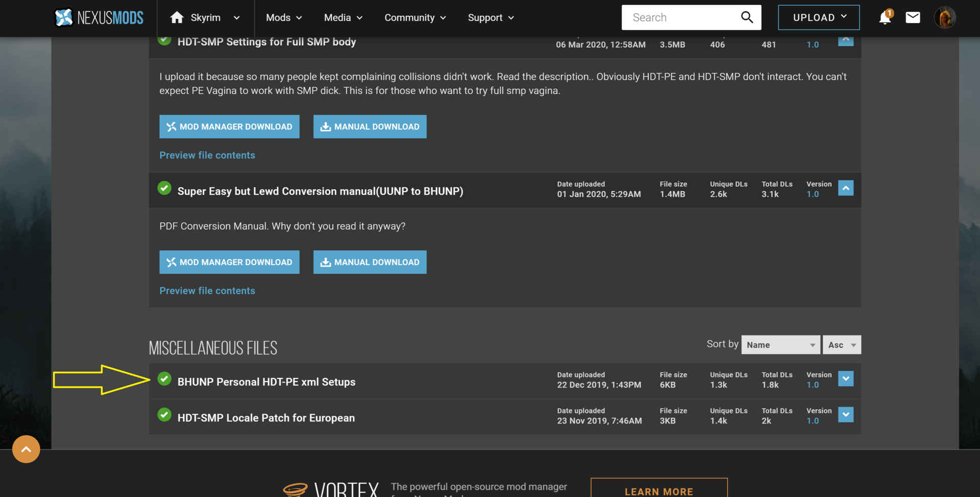
Task: Open the Community menu
Action: click(x=415, y=17)
